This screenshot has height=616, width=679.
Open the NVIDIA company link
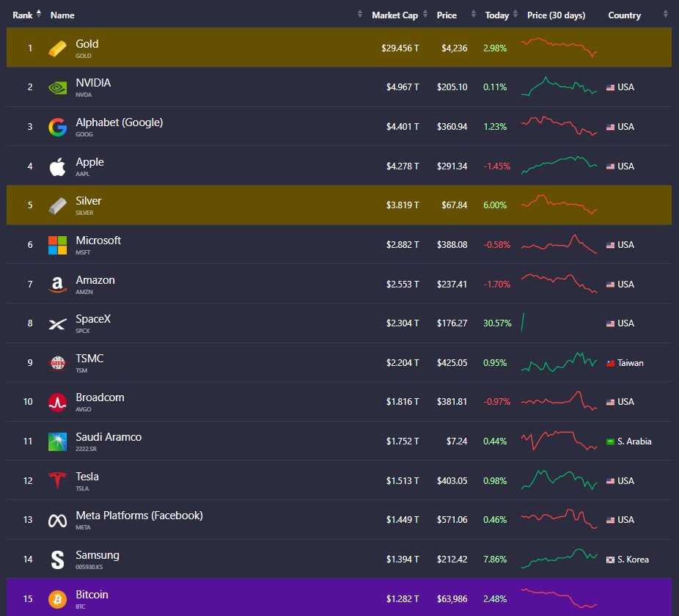click(93, 83)
